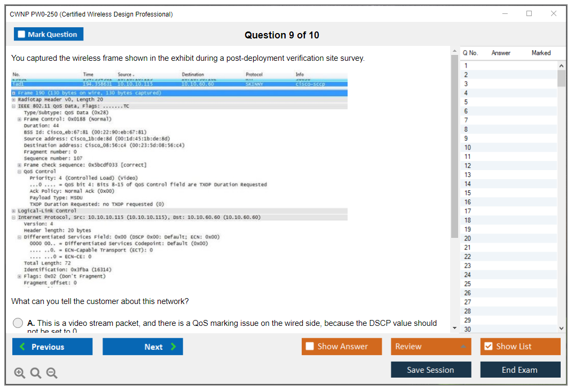This screenshot has width=574, height=392.
Task: Select question 9 in the list
Action: pos(467,138)
